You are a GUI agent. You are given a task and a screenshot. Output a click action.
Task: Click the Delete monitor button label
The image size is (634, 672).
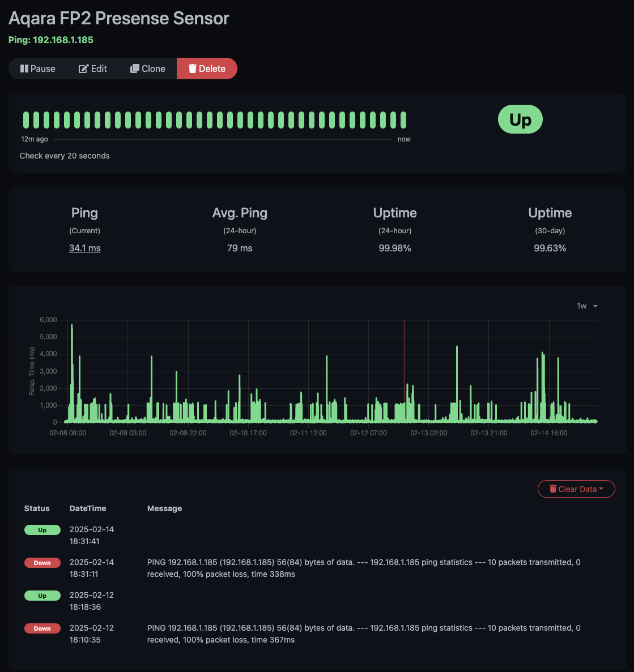pos(212,69)
